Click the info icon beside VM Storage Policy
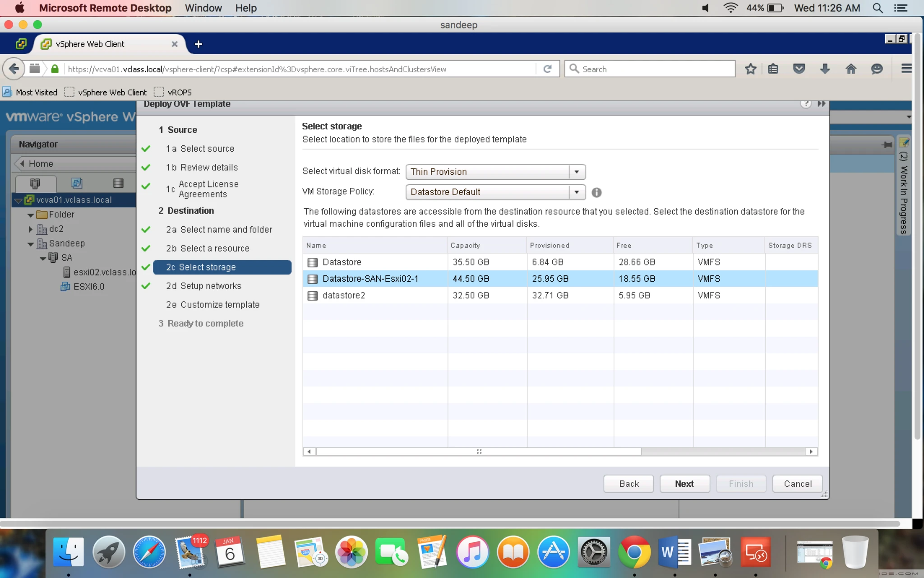The width and height of the screenshot is (924, 578). click(596, 192)
